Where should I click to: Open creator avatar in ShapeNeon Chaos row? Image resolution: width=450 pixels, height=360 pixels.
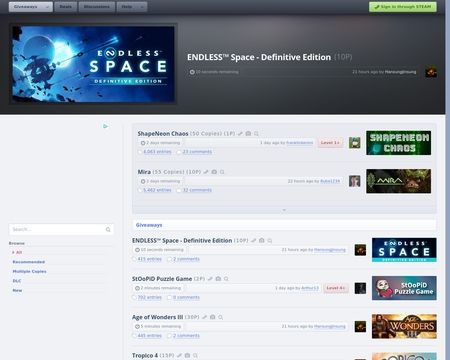tap(355, 143)
